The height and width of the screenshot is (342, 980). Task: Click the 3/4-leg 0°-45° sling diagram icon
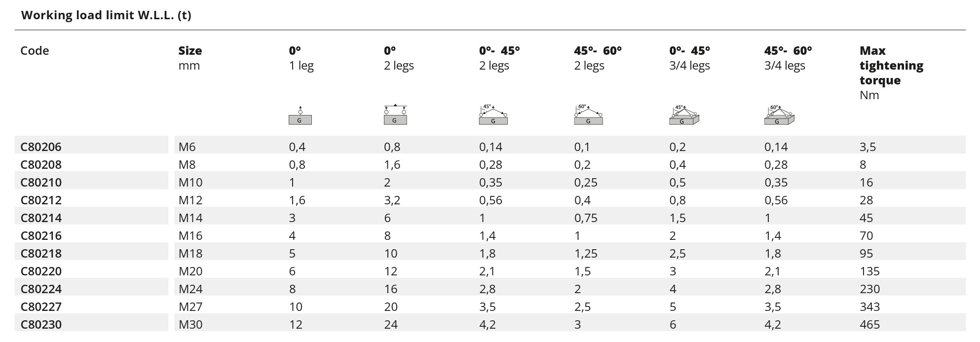(684, 115)
